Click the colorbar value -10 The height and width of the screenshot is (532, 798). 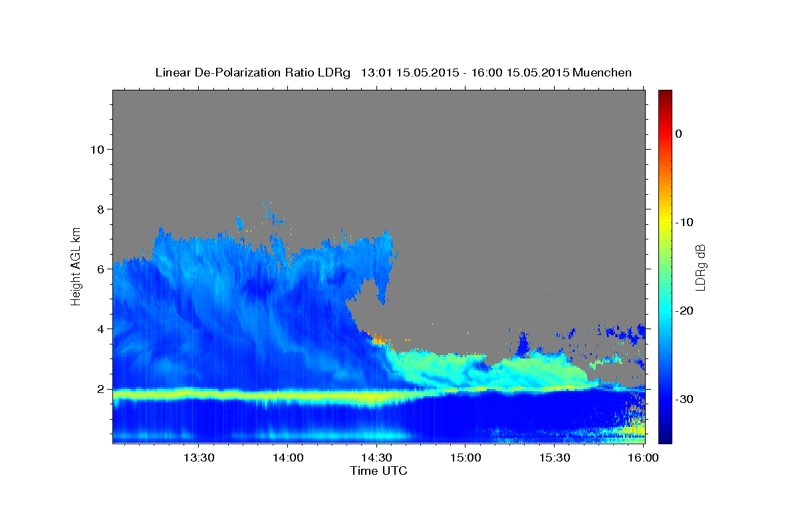(x=684, y=222)
